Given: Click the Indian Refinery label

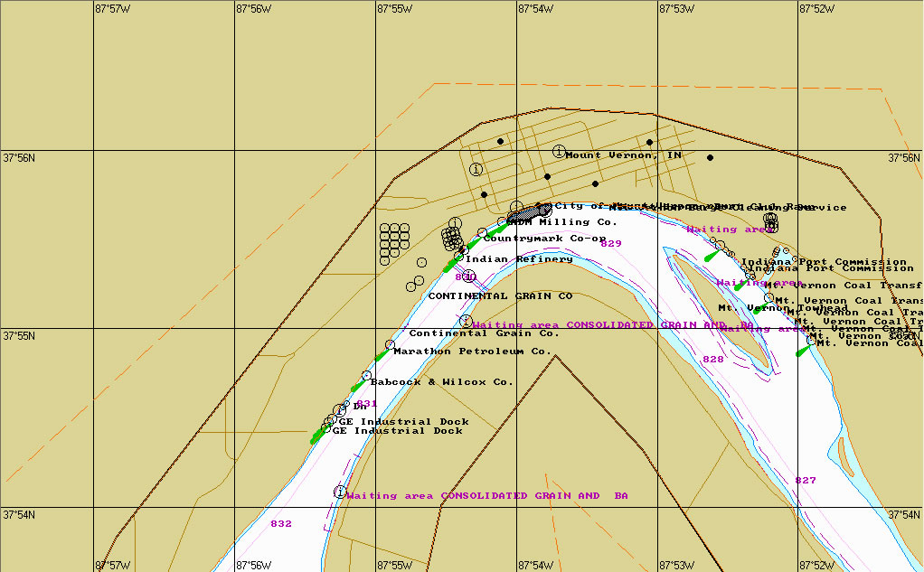Looking at the screenshot, I should pos(519,259).
